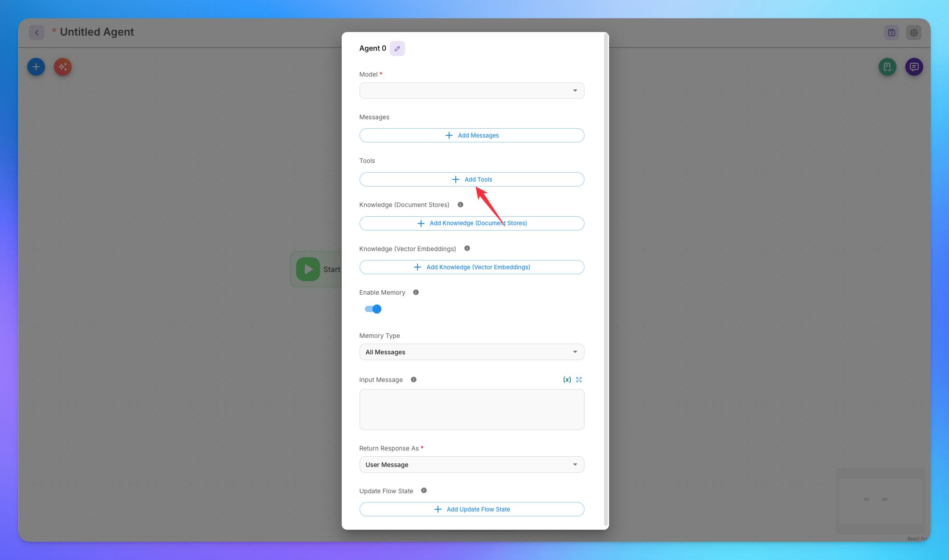Click the info icon beside Enable Memory
Viewport: 949px width, 560px height.
click(x=416, y=292)
